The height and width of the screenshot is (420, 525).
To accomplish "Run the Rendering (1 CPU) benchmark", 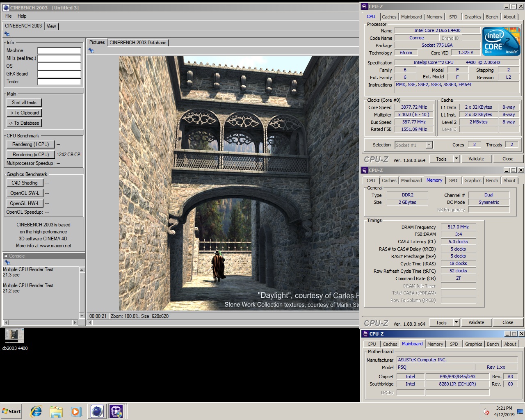I will (30, 144).
